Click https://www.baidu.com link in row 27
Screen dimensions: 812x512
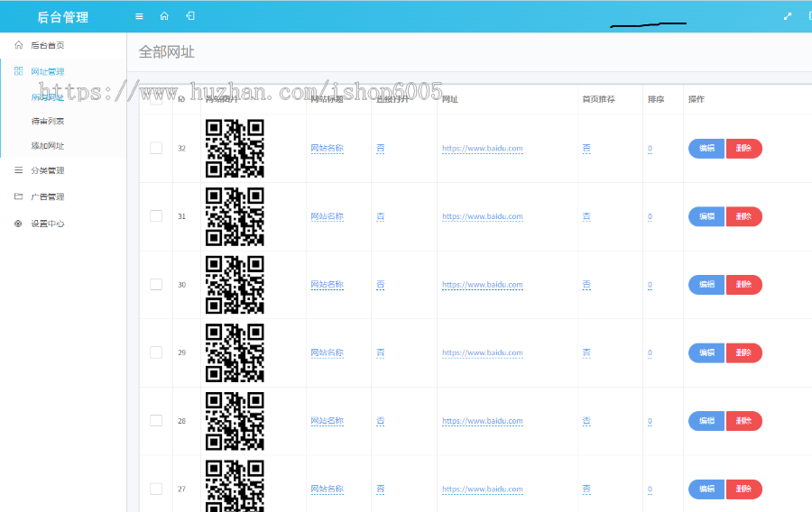click(483, 489)
